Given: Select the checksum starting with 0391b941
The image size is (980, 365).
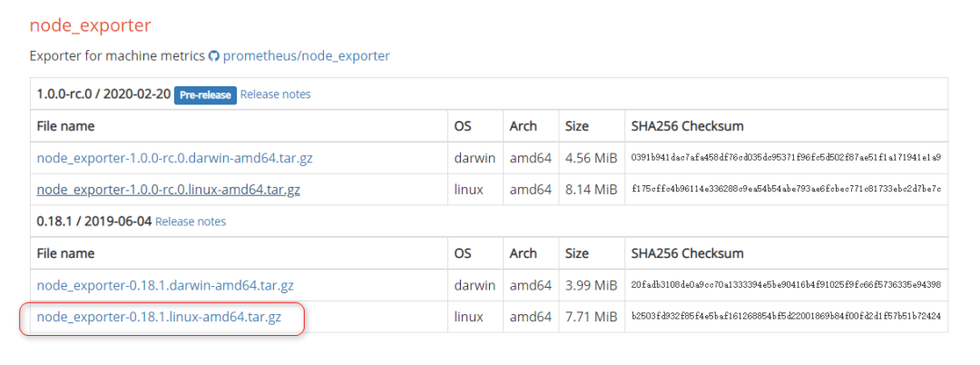Looking at the screenshot, I should pyautogui.click(x=786, y=158).
